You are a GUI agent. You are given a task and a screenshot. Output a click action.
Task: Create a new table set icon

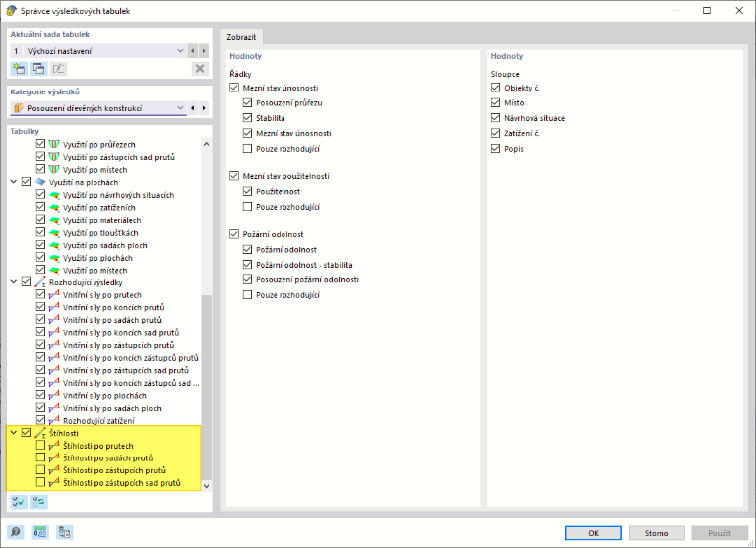point(19,69)
